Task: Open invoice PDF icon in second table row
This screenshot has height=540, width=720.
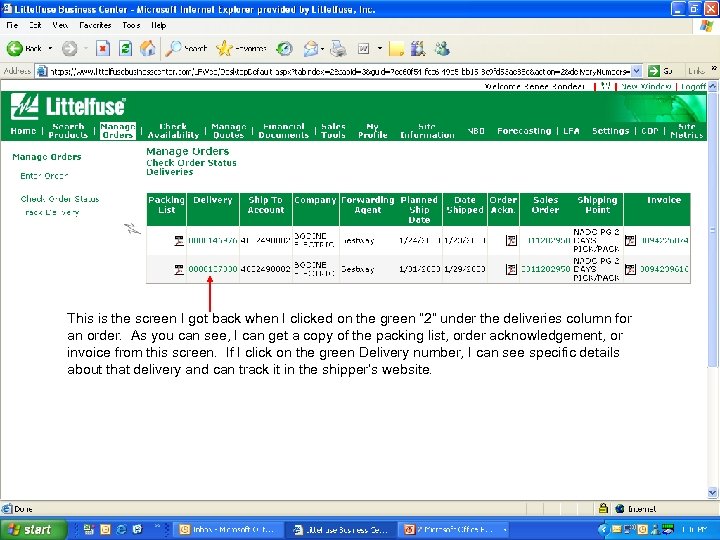Action: coord(630,270)
